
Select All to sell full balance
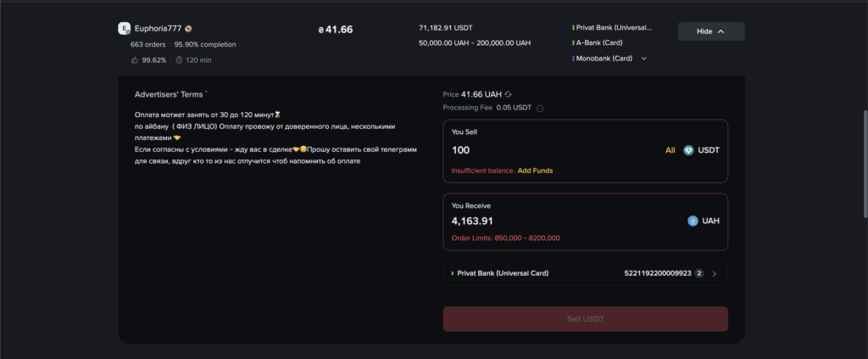tap(670, 150)
